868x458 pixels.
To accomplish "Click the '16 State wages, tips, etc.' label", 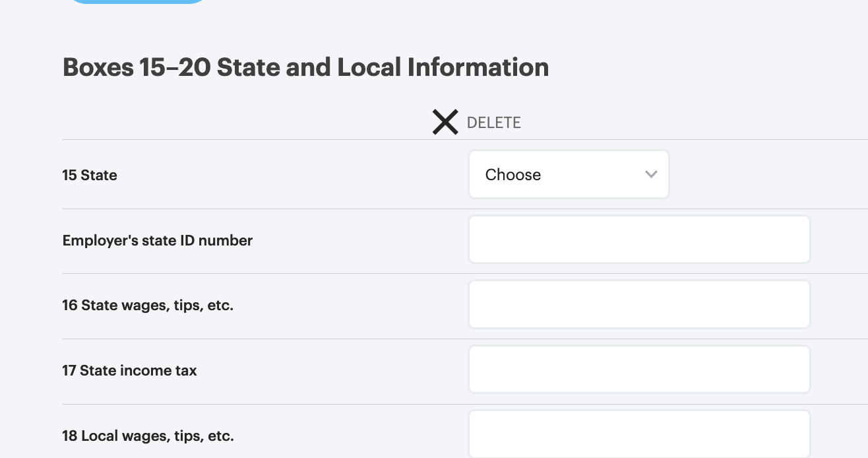I will 148,305.
